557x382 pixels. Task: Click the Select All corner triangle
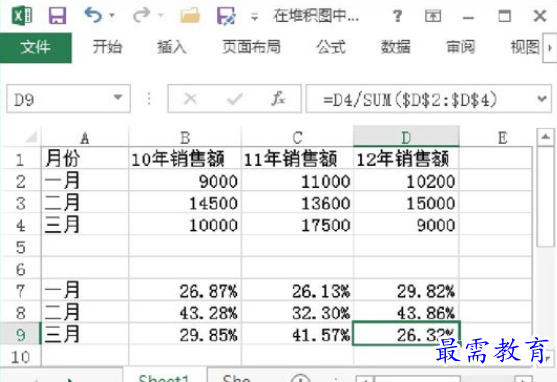pos(31,137)
